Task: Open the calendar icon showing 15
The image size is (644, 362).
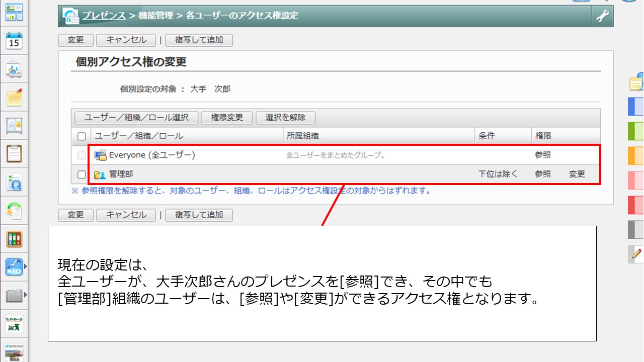Action: click(x=14, y=41)
